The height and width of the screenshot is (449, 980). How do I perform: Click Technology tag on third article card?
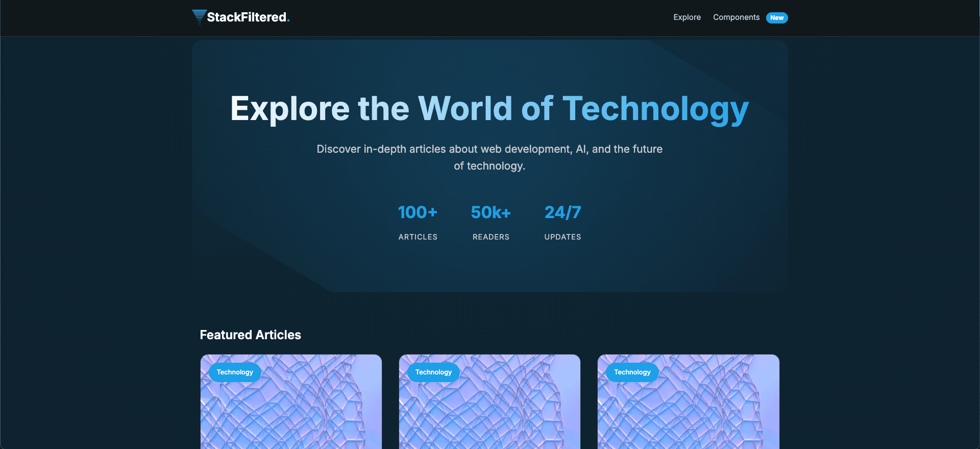[632, 372]
